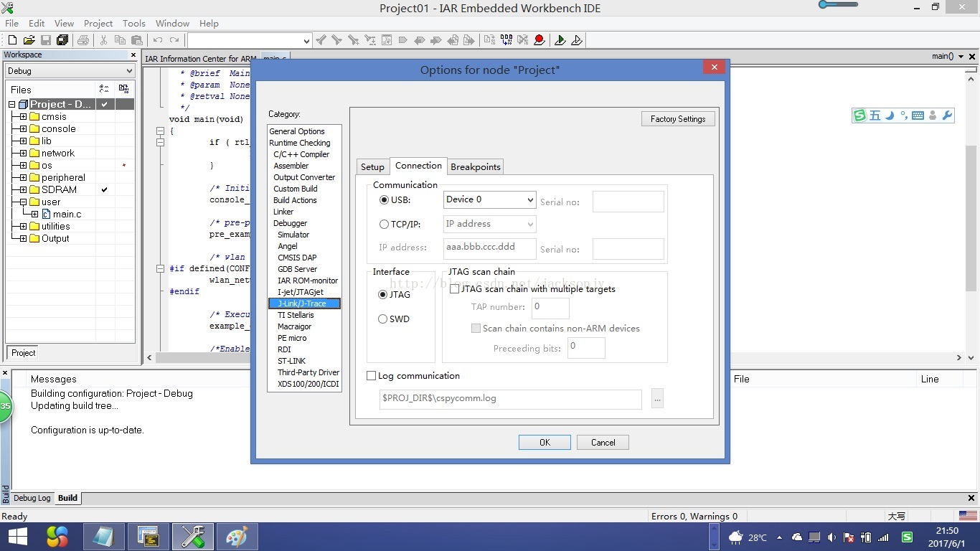Expand the console folder node
Image resolution: width=980 pixels, height=551 pixels.
(x=24, y=129)
